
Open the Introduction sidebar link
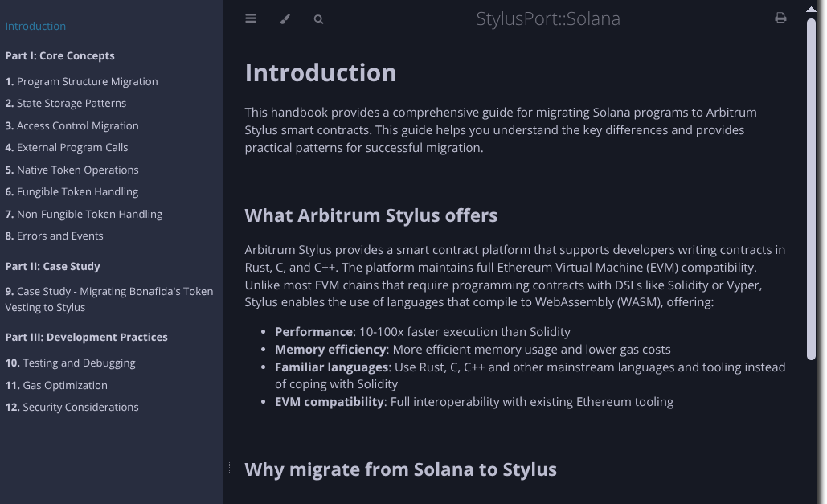click(35, 26)
